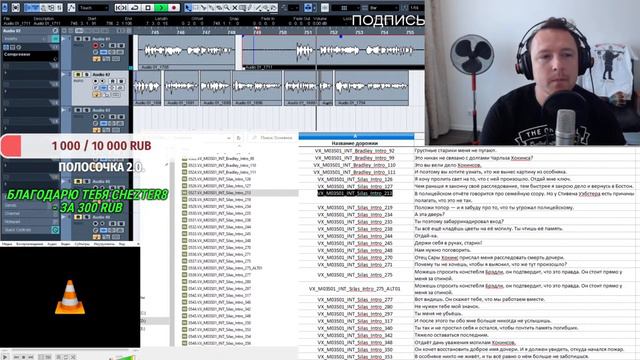Toggle record enable on Audio 01
Screen dimensions: 640x360
point(96,46)
